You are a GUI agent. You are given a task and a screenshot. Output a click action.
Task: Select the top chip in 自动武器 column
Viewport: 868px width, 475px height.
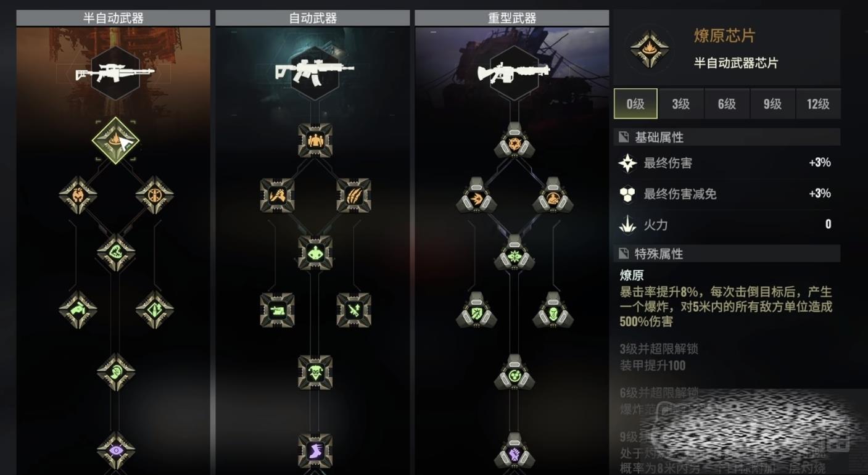coord(315,140)
